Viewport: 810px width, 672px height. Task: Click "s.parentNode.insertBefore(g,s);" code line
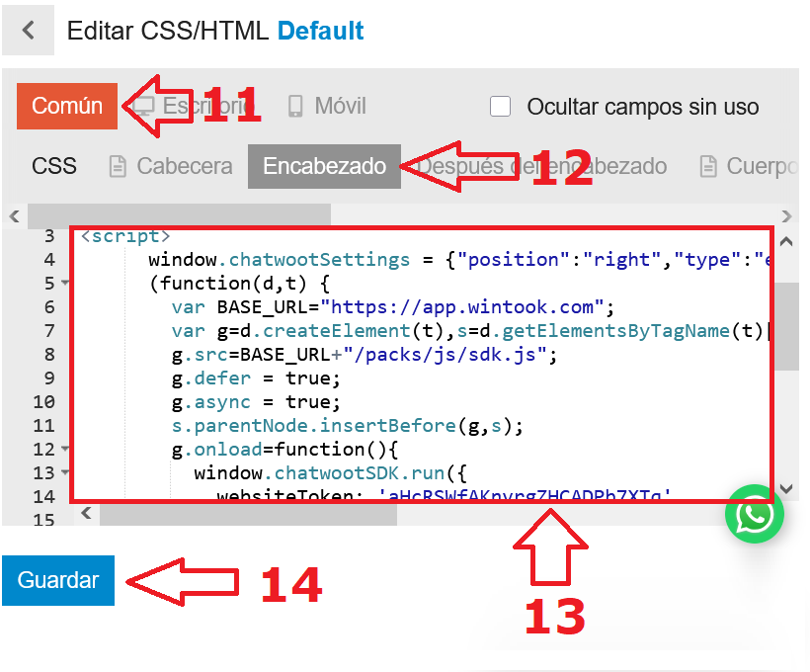[347, 425]
